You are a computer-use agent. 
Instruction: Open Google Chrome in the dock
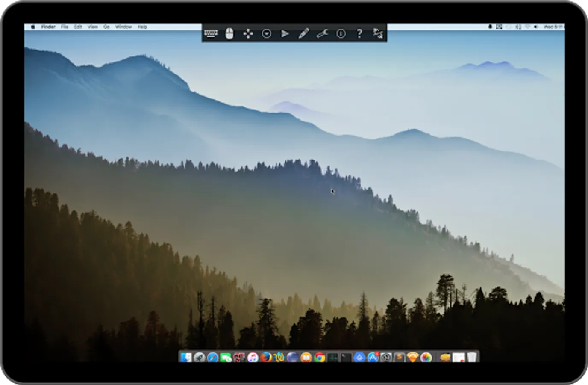pyautogui.click(x=320, y=357)
